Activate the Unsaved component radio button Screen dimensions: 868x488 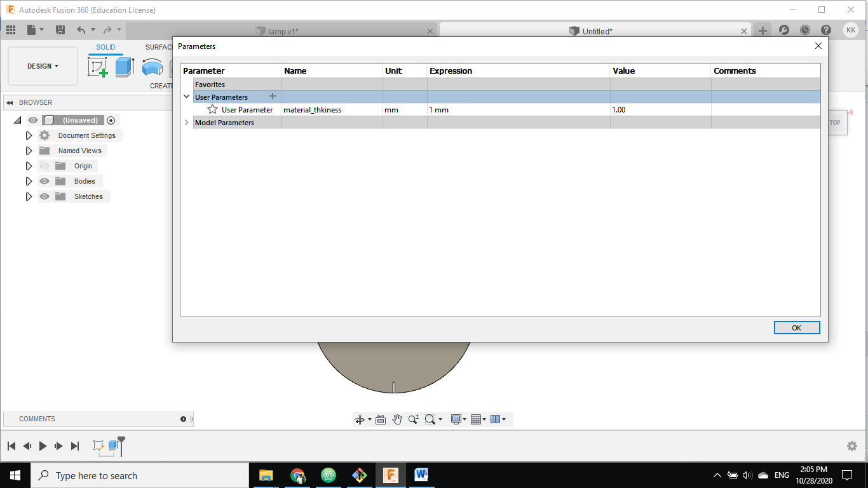pos(111,120)
